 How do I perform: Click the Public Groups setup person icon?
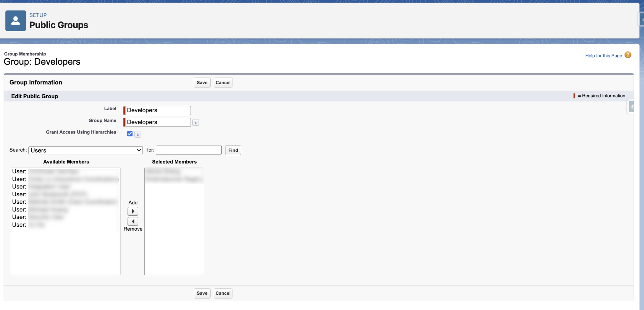pos(16,21)
